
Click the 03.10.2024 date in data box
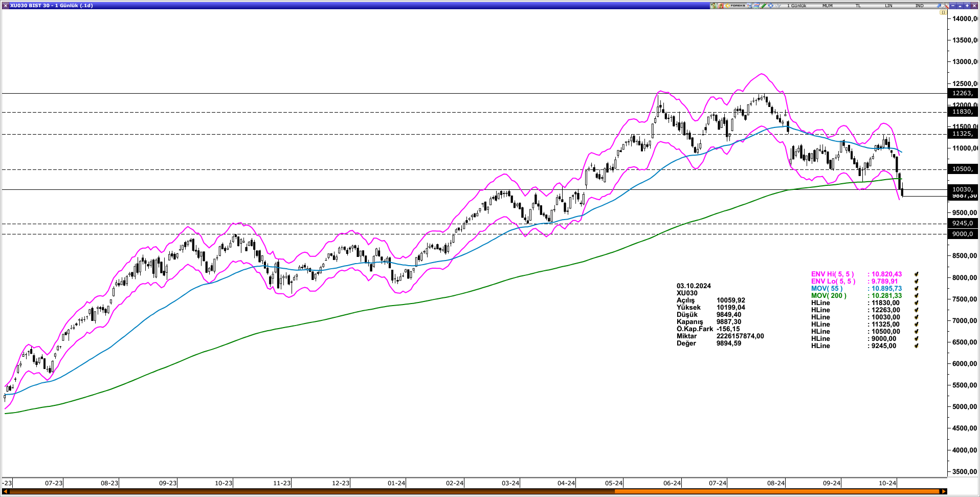click(x=694, y=286)
